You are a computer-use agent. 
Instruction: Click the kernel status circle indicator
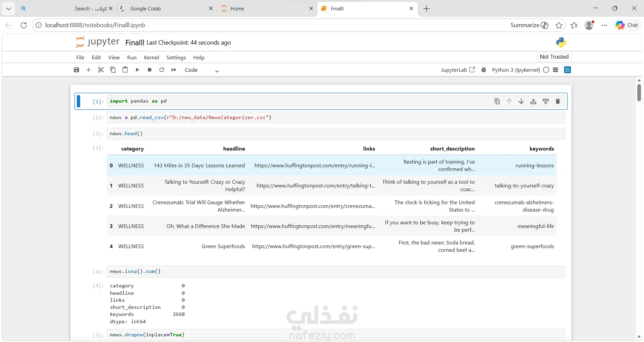pyautogui.click(x=546, y=70)
